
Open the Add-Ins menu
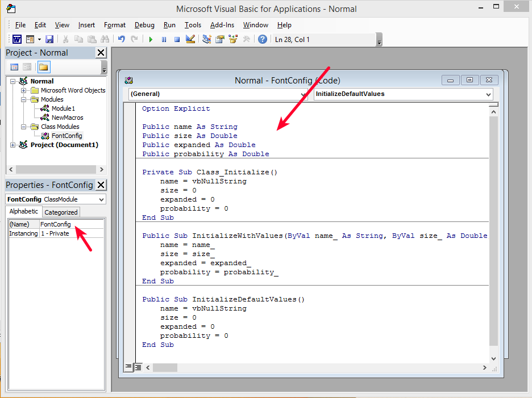(222, 25)
